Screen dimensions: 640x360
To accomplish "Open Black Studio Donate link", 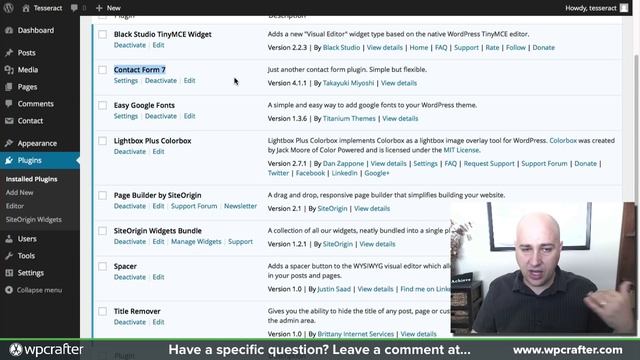I will tap(544, 48).
